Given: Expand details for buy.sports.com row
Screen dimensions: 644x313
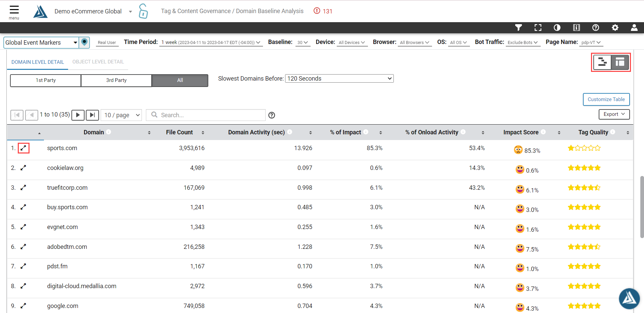Looking at the screenshot, I should pos(23,207).
